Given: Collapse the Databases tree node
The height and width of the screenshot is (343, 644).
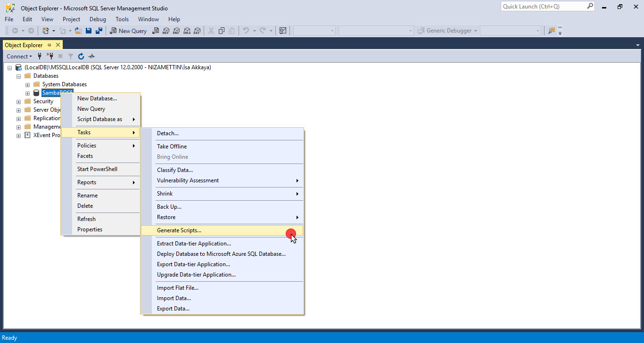Looking at the screenshot, I should pyautogui.click(x=19, y=76).
